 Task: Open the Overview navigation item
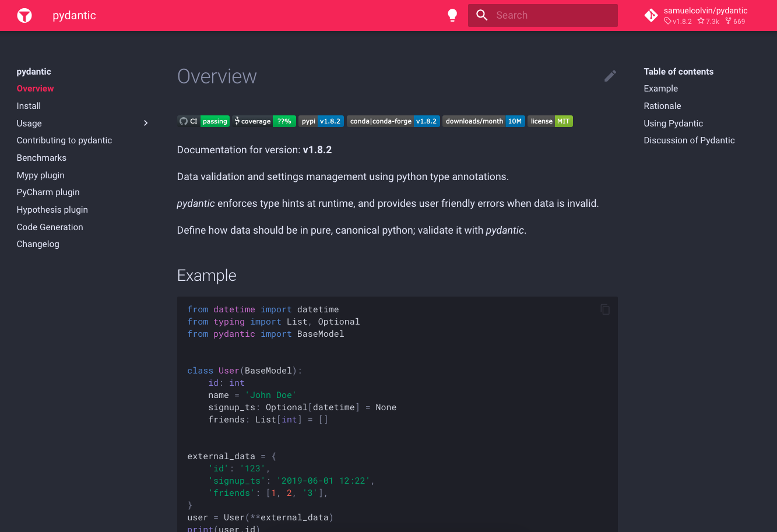click(35, 89)
